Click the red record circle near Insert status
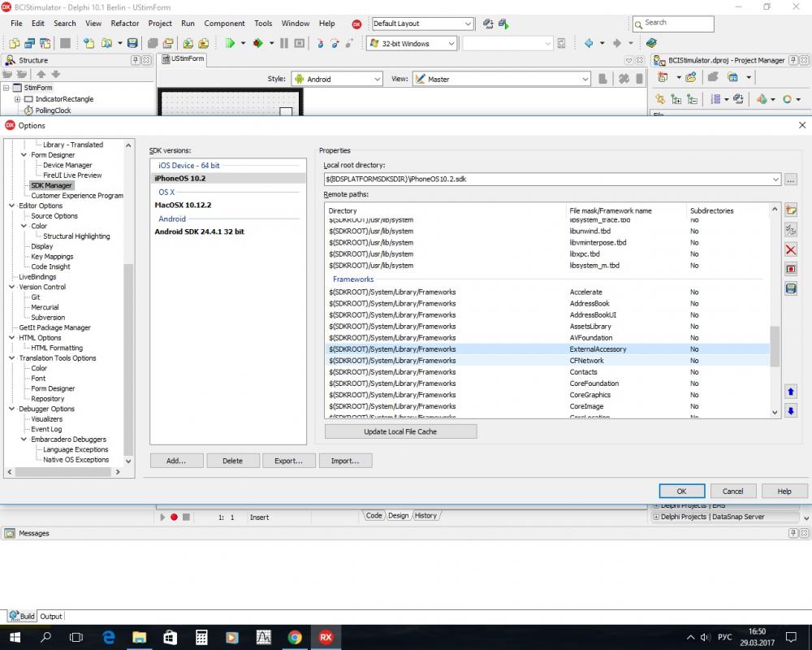 174,517
